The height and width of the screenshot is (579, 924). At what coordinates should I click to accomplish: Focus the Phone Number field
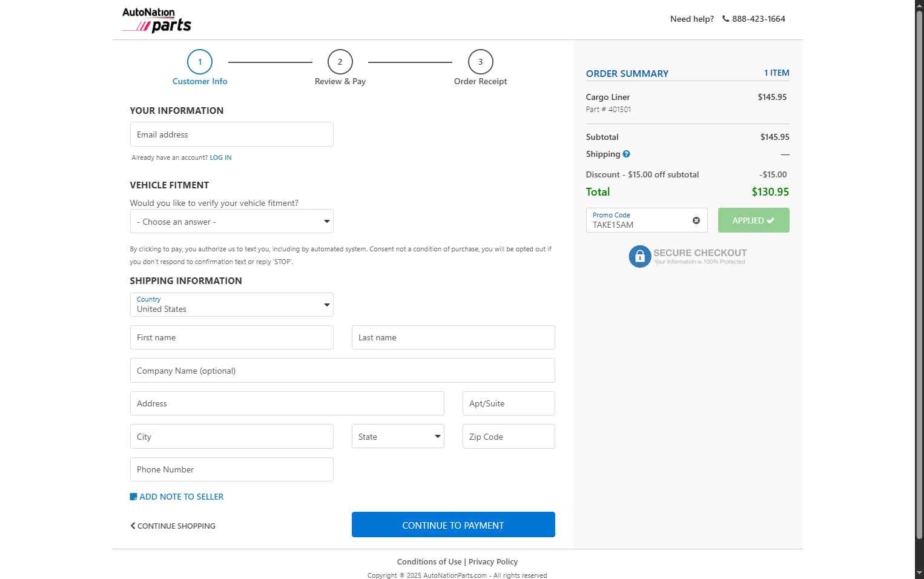[x=231, y=469]
